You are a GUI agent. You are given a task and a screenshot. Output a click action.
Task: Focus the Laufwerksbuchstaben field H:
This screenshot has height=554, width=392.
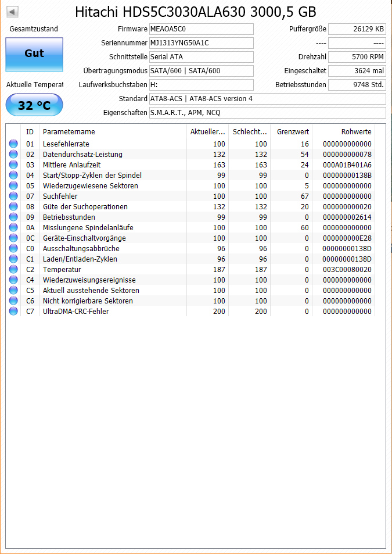click(202, 85)
